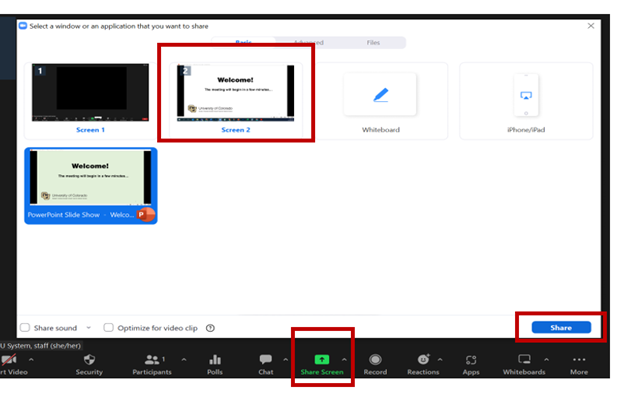Screen dimensions: 624x394
Task: Click the Start Video camera icon
Action: [x=9, y=359]
